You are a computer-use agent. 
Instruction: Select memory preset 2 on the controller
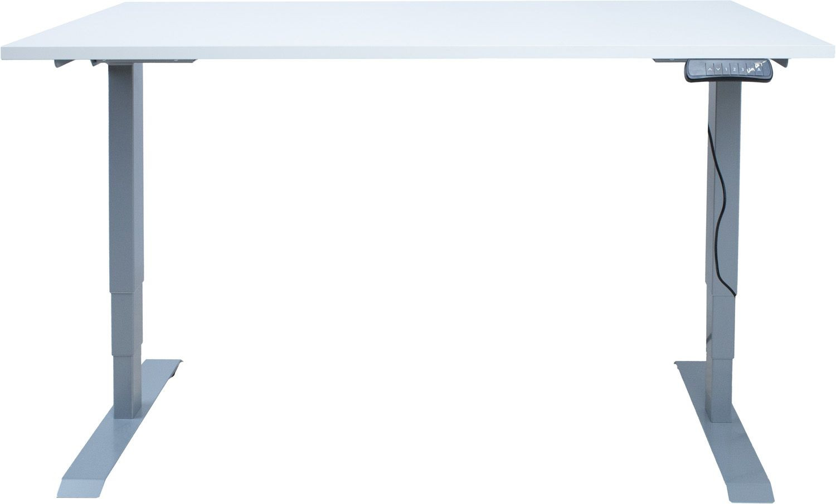(x=735, y=69)
